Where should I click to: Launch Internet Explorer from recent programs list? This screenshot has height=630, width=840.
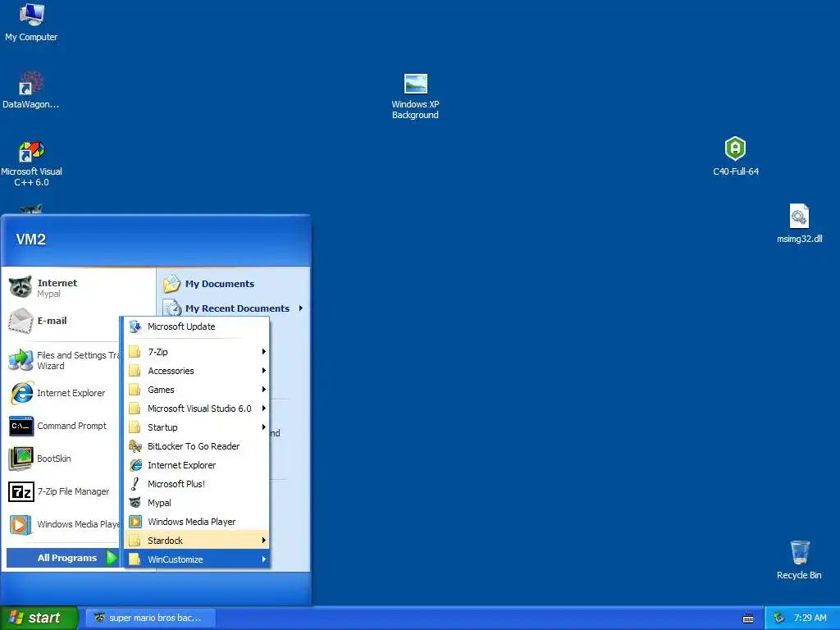pyautogui.click(x=64, y=393)
